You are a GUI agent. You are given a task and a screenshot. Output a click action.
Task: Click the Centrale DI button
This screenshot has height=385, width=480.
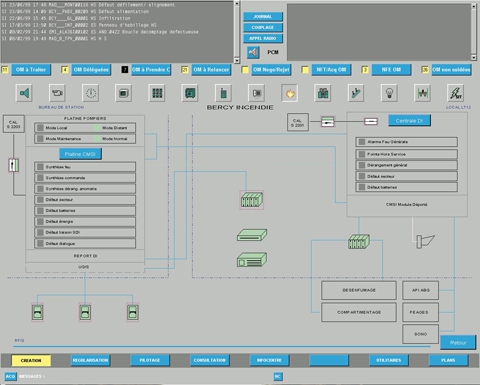point(409,121)
